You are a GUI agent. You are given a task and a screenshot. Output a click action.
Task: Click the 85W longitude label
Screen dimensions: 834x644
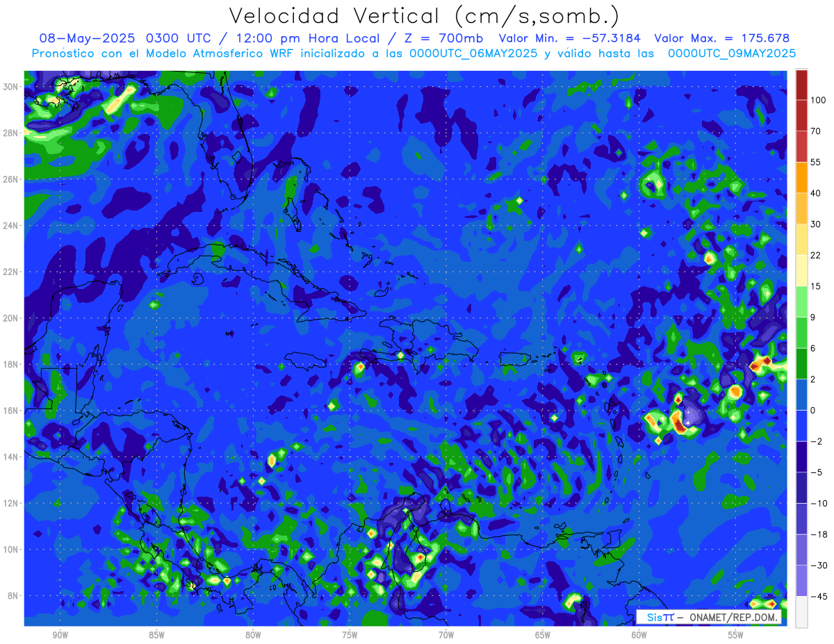click(156, 635)
